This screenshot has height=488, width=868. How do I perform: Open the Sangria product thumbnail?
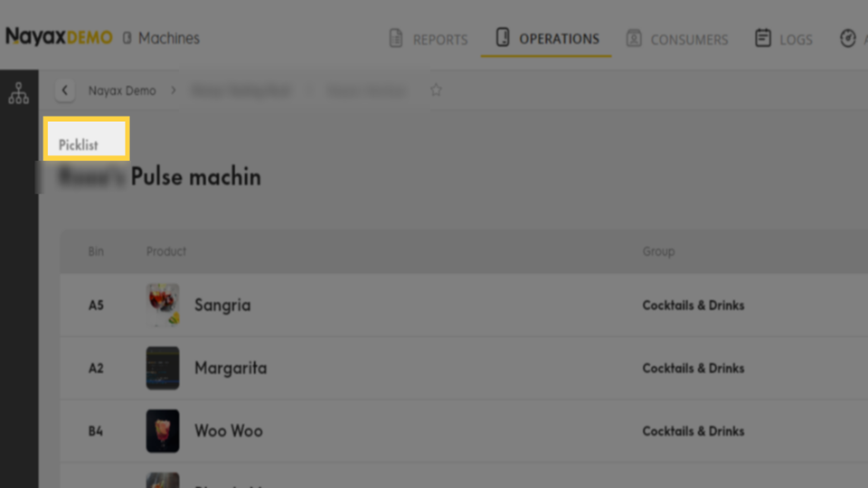[163, 305]
